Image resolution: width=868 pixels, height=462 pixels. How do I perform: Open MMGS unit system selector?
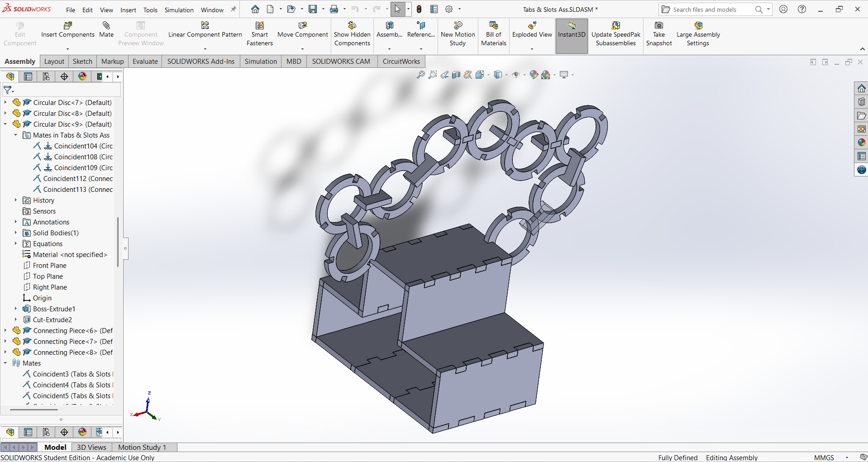[x=824, y=457]
